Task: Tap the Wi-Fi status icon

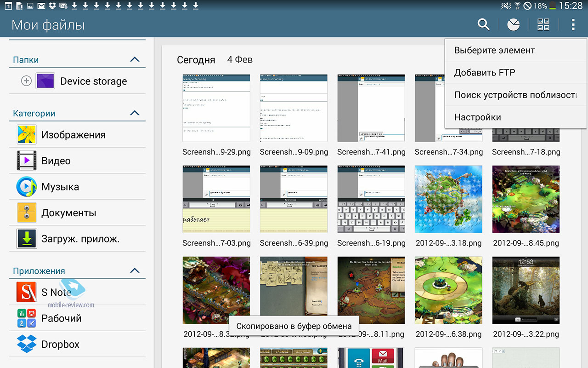Action: click(517, 6)
